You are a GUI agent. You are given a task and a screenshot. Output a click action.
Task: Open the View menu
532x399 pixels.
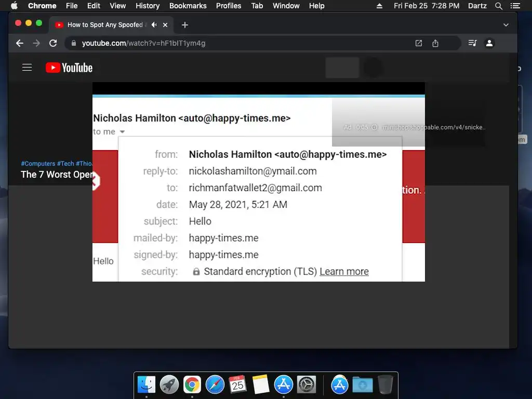118,6
